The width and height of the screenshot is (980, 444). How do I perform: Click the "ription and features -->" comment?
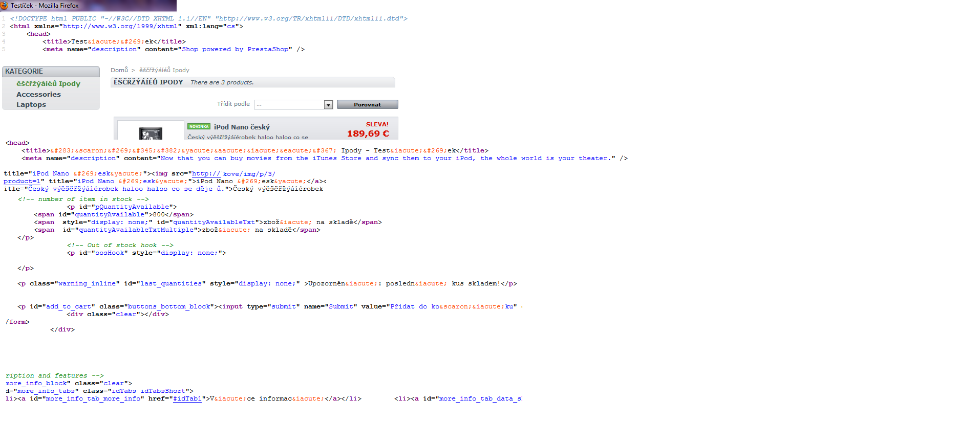pyautogui.click(x=55, y=375)
